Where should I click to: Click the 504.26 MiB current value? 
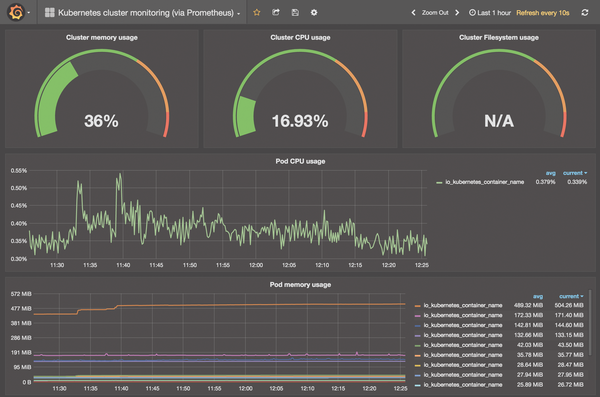pyautogui.click(x=569, y=305)
